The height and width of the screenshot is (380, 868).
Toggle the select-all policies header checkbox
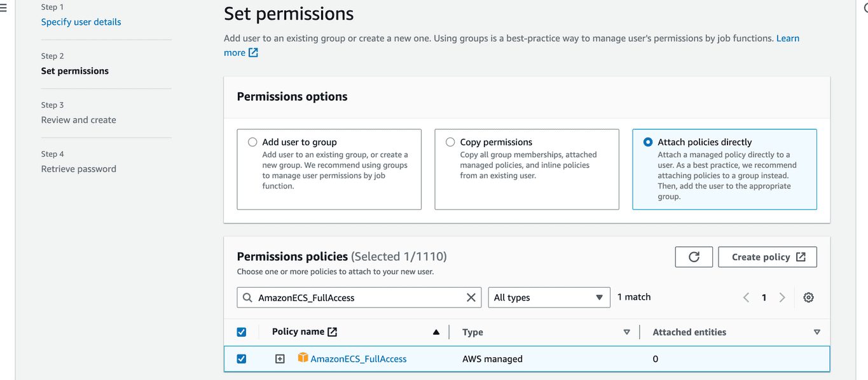241,332
